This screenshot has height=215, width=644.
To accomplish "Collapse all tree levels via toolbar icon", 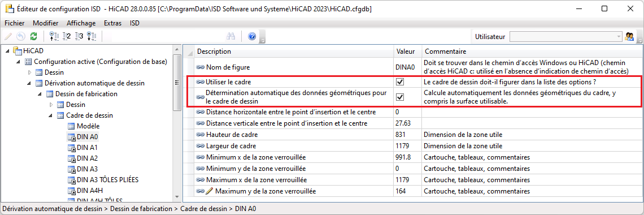I will click(x=54, y=36).
